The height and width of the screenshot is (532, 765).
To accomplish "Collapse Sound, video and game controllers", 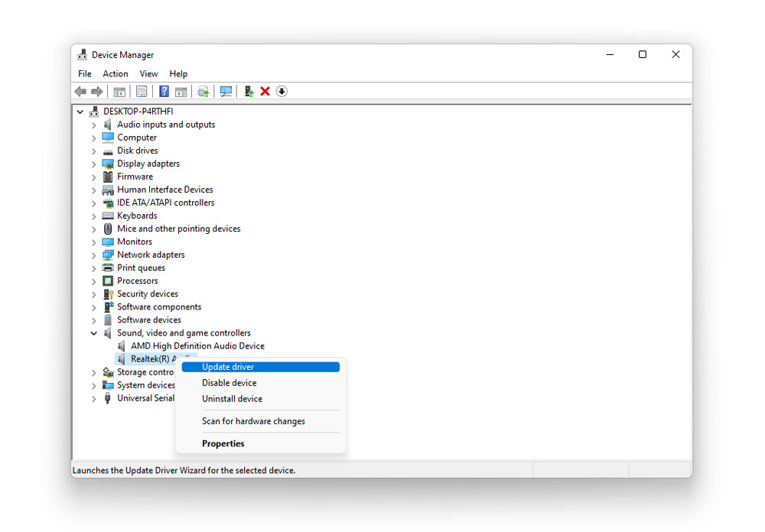I will click(x=93, y=333).
